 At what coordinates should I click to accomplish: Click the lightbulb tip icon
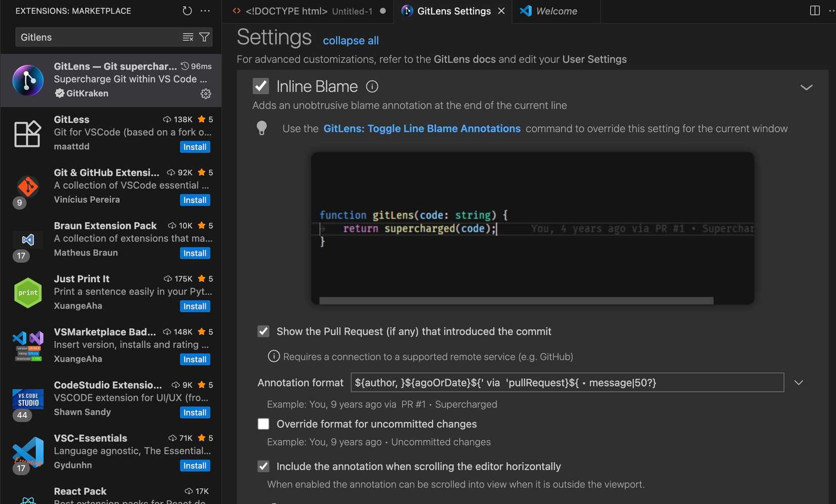click(x=262, y=128)
